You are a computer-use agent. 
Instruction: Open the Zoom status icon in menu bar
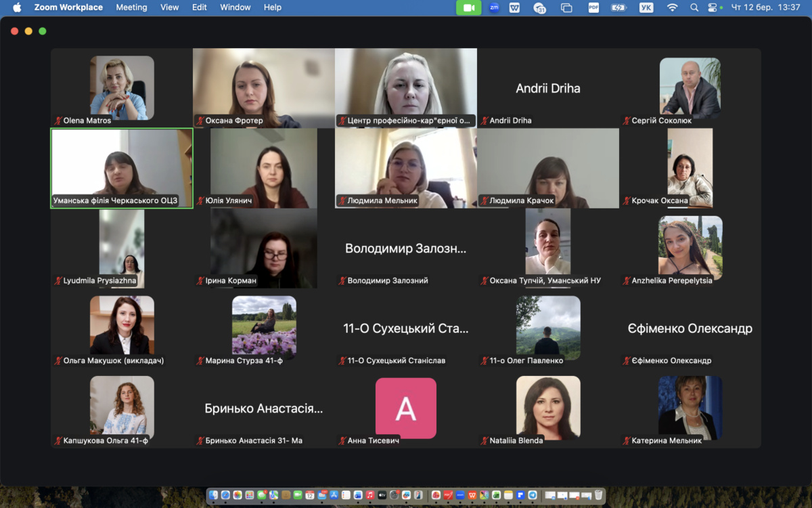[x=494, y=7]
